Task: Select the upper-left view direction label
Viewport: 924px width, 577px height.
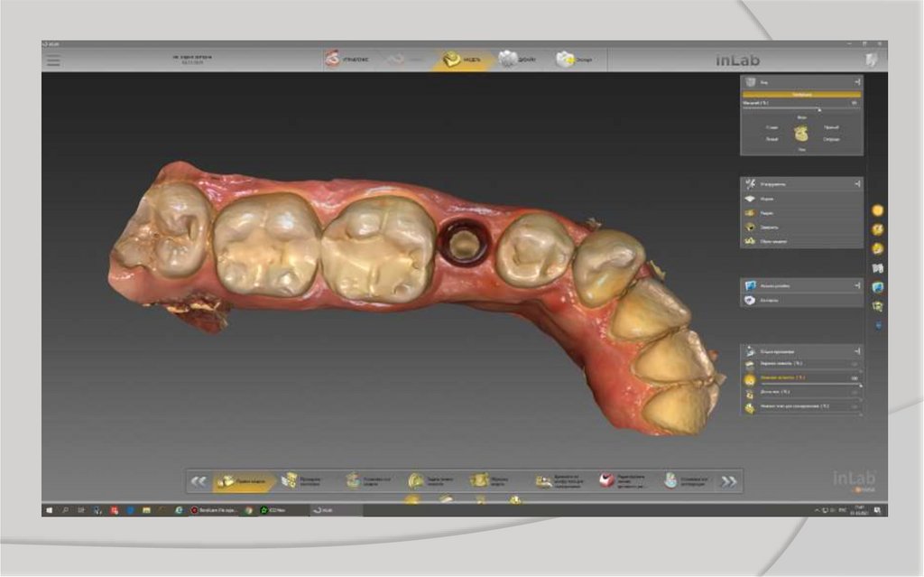Action: tap(772, 127)
